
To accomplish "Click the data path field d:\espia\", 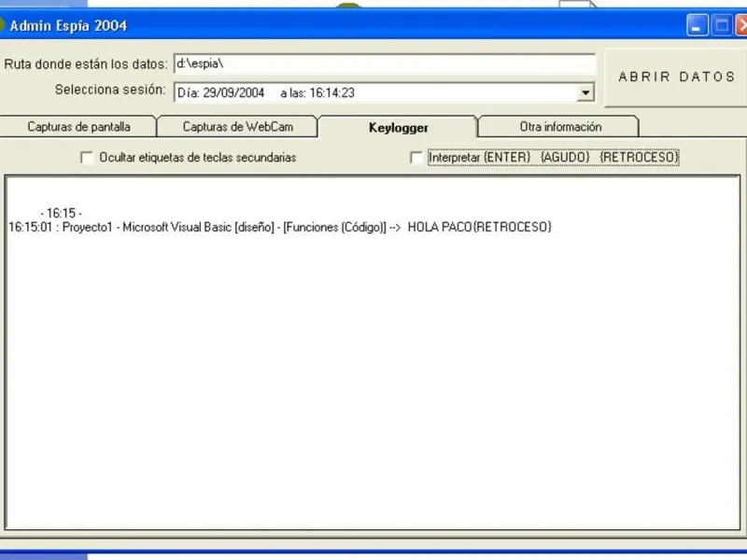I will pyautogui.click(x=385, y=63).
